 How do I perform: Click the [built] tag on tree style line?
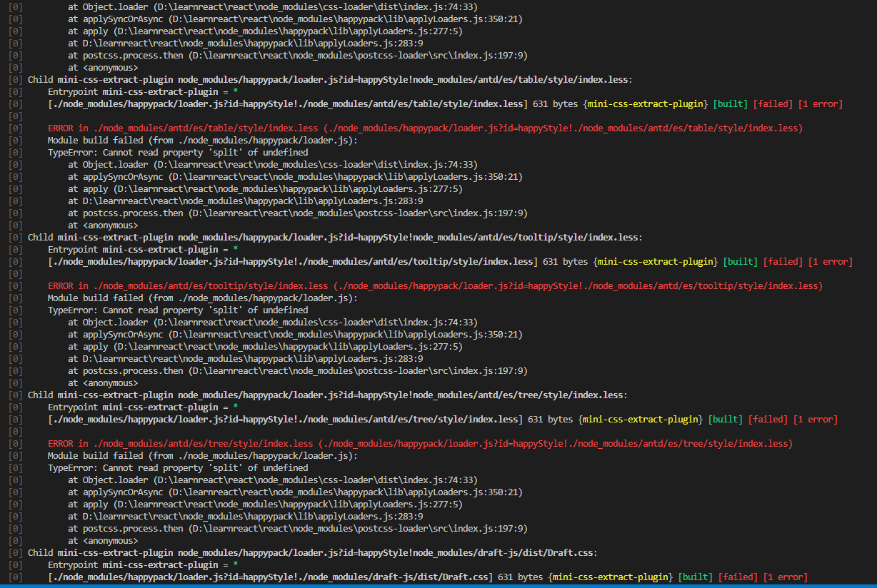coord(725,419)
